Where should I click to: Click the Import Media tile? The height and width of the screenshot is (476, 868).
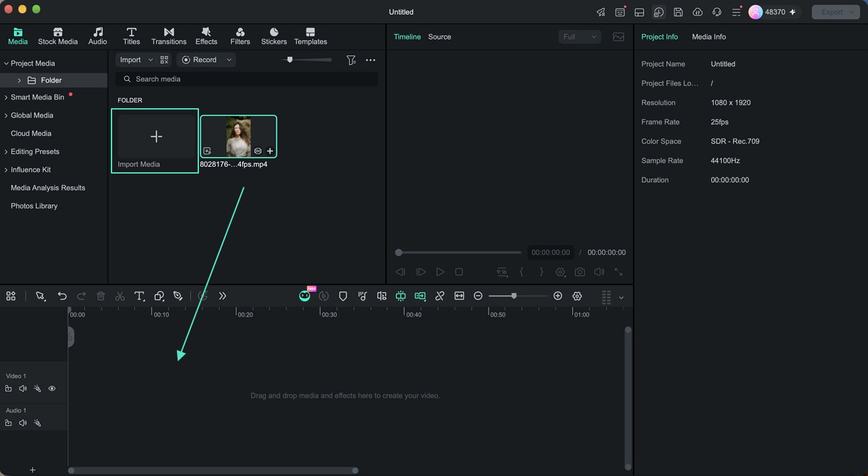point(155,141)
